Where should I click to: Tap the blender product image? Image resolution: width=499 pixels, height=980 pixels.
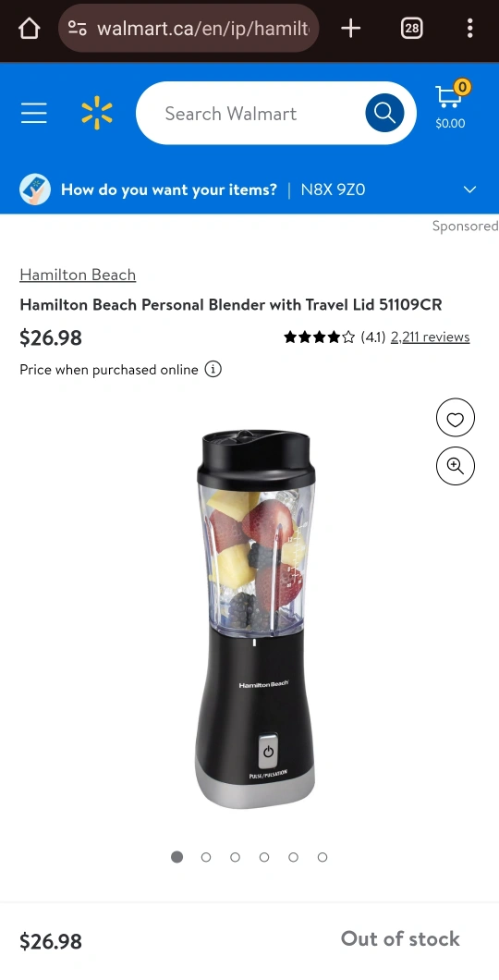(x=255, y=619)
